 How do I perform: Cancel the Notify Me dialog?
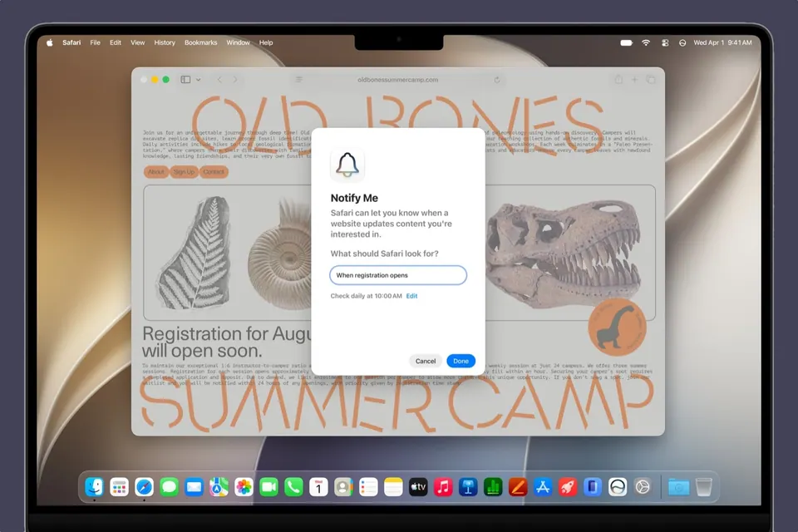(426, 361)
